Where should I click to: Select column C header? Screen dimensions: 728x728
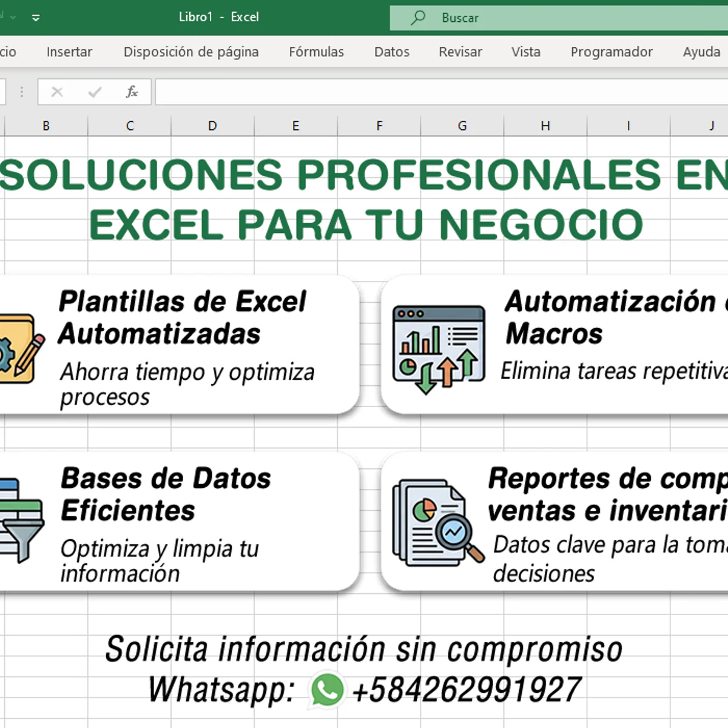coord(130,126)
